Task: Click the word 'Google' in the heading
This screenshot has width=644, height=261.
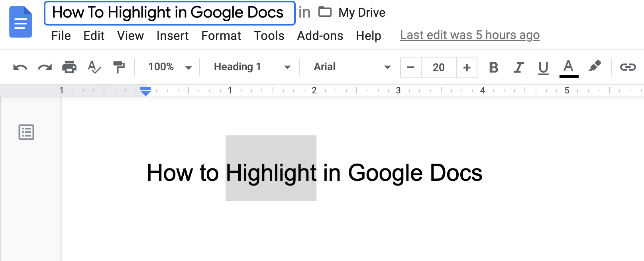Action: point(385,173)
